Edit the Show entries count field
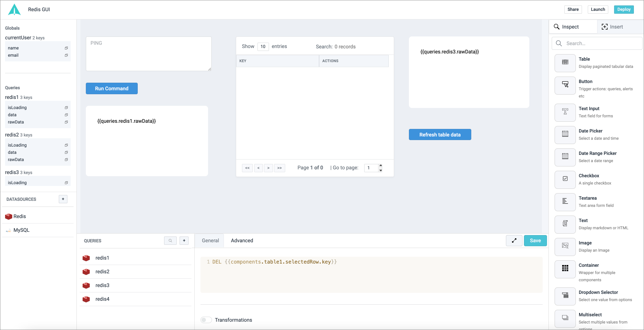 coord(263,47)
